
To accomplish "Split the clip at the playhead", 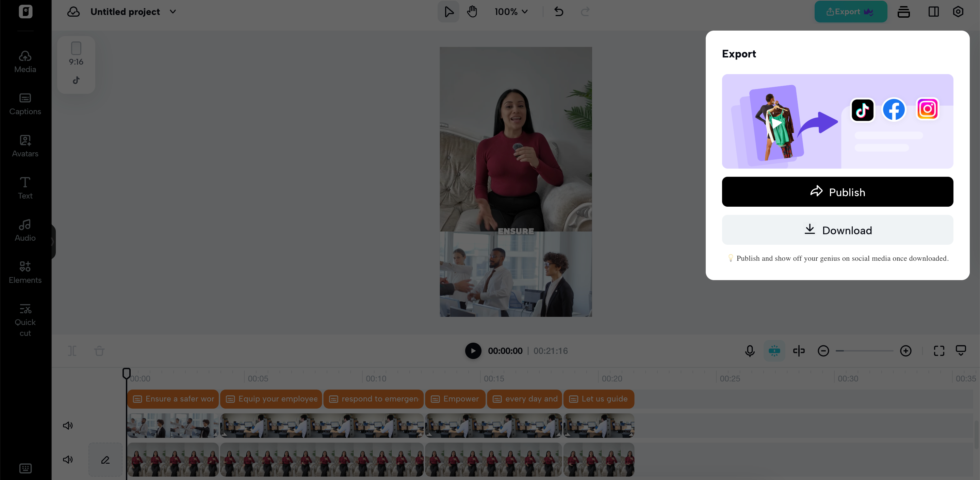I will point(799,351).
